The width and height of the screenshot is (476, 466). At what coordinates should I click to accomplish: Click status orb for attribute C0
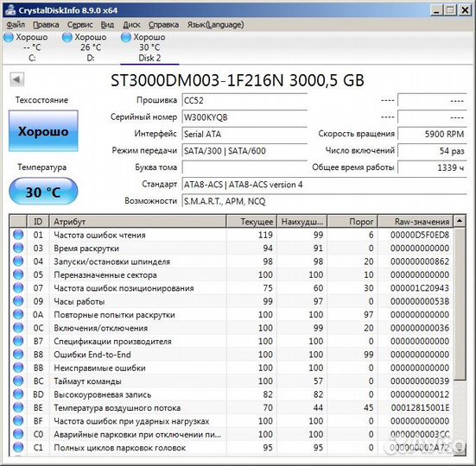click(18, 434)
